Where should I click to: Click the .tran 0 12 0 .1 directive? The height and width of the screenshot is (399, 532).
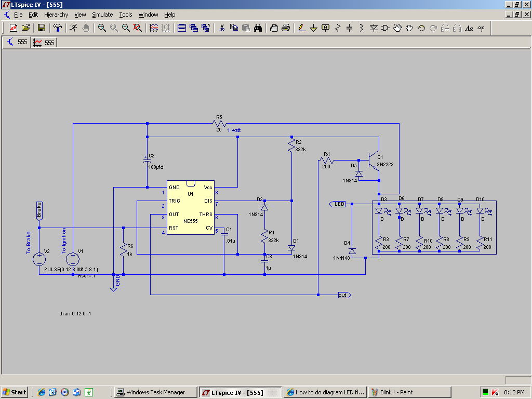[x=75, y=313]
